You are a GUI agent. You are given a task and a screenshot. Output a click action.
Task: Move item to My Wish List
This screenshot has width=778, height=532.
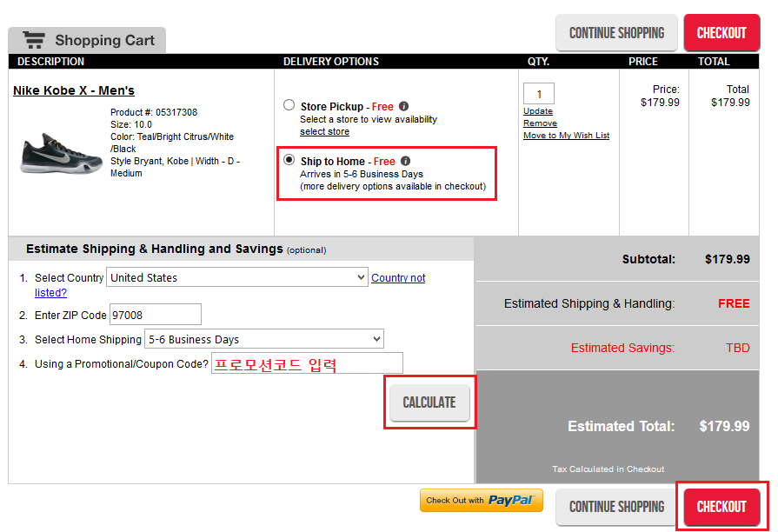coord(566,136)
